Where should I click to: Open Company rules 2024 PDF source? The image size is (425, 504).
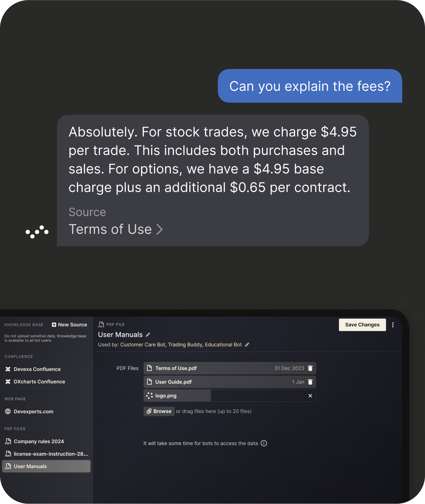point(39,441)
